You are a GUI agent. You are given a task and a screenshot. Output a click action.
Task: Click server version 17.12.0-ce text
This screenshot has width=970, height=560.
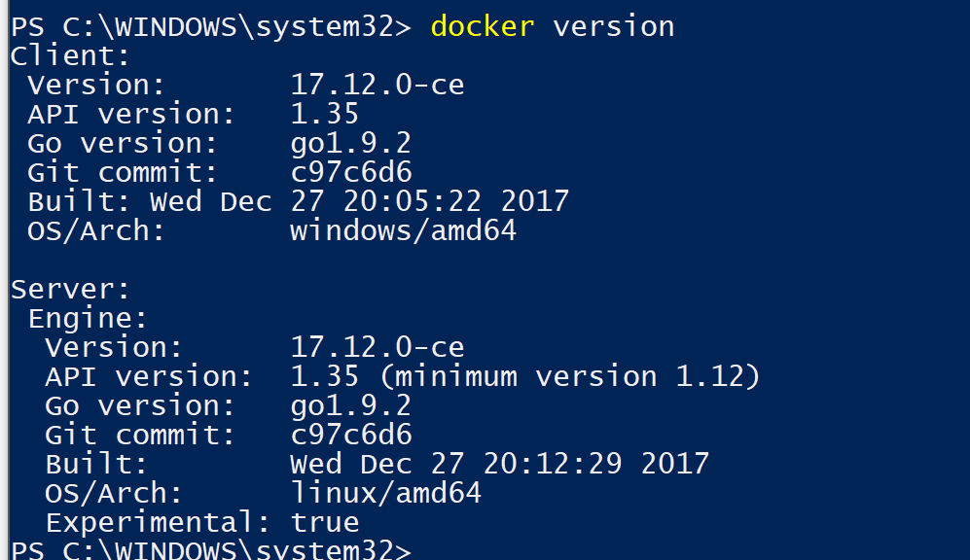click(x=377, y=347)
